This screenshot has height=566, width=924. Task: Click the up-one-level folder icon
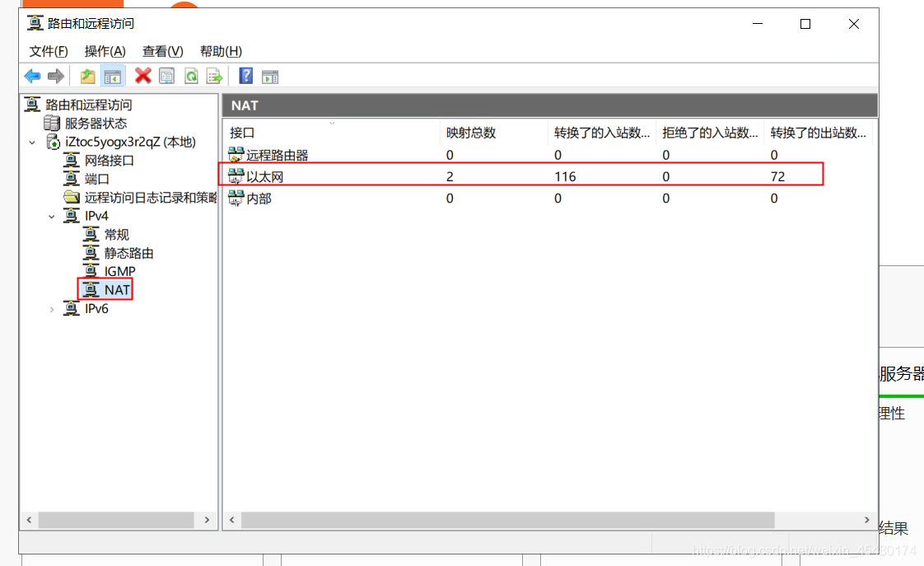pyautogui.click(x=88, y=76)
